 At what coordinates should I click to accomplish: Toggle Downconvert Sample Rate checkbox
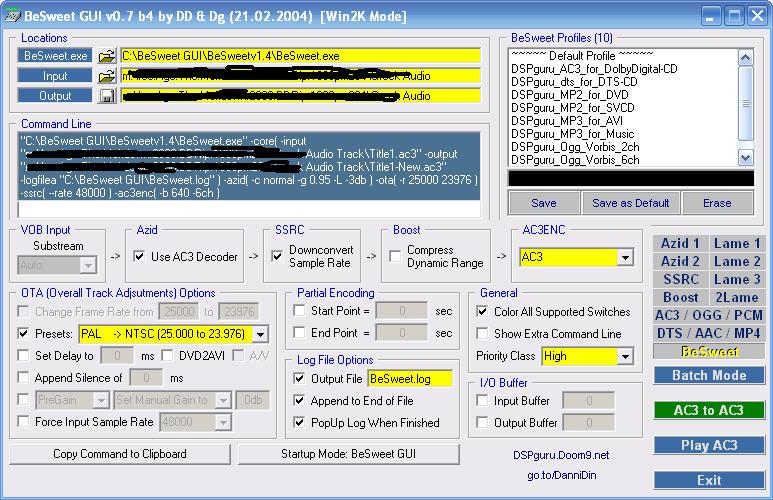(278, 256)
